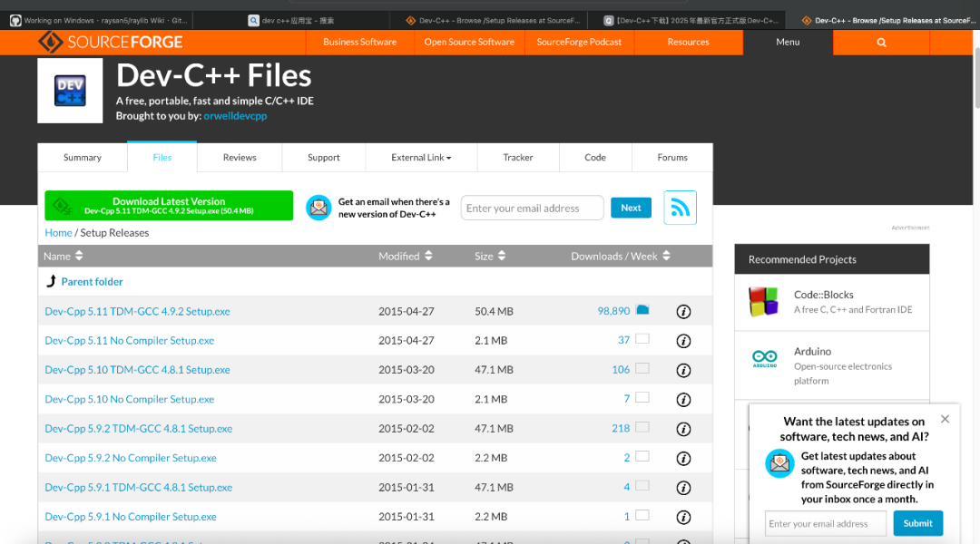Open the Tracker tab
This screenshot has width=980, height=544.
pos(518,158)
